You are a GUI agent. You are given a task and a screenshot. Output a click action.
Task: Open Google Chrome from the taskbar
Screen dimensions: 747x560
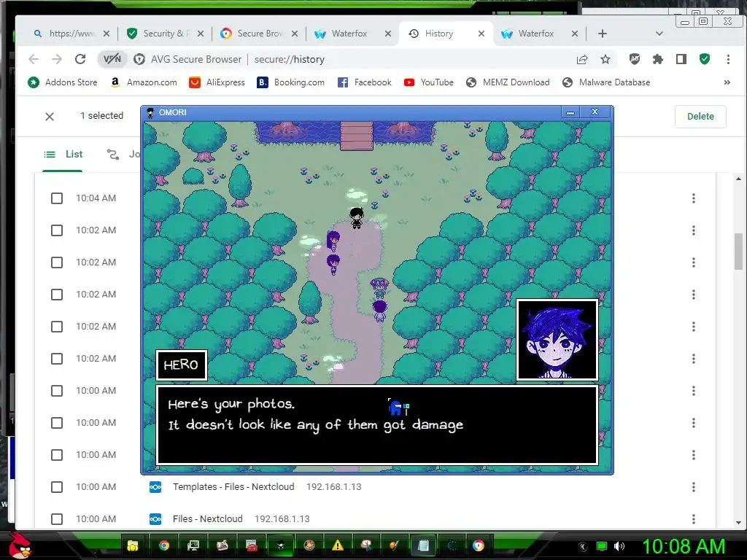(x=164, y=545)
